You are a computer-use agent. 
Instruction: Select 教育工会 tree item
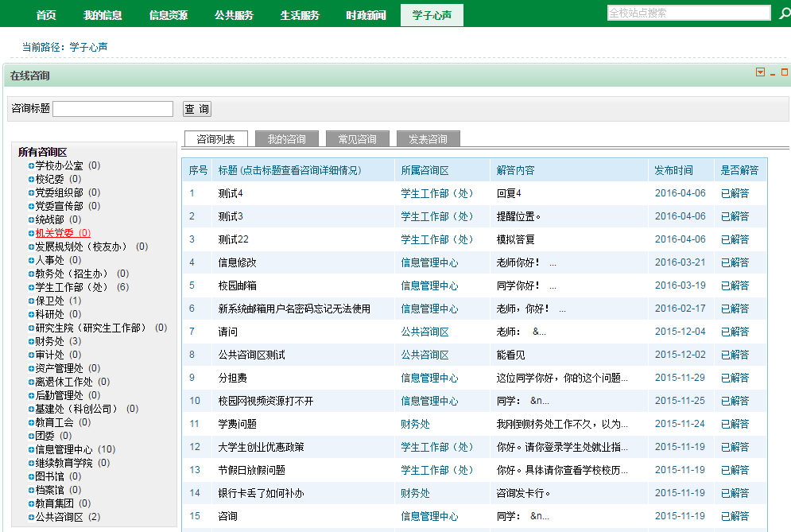pyautogui.click(x=63, y=422)
